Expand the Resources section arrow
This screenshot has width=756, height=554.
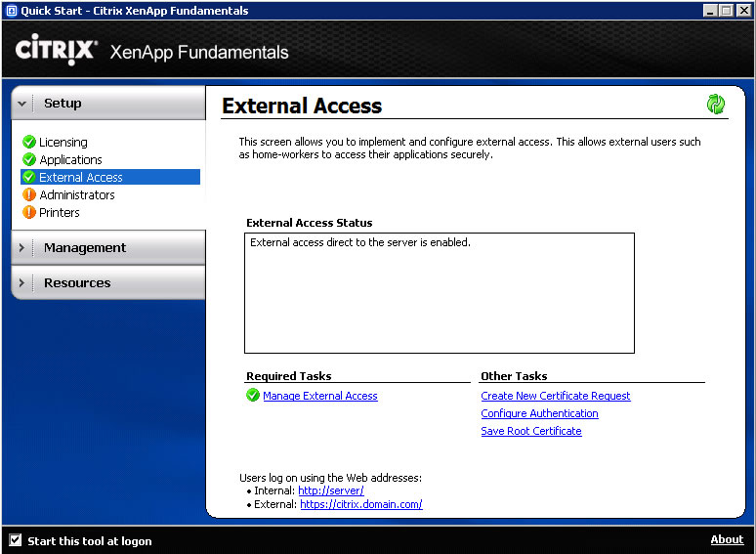tap(21, 282)
